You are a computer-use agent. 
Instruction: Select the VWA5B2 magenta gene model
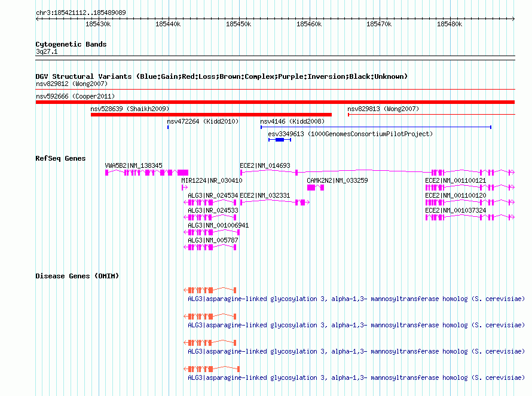tap(146, 173)
